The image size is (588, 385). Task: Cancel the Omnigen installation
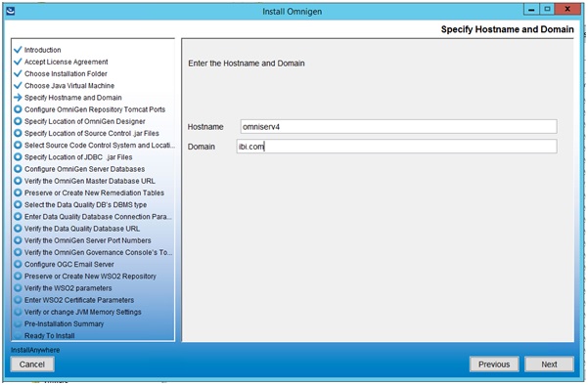32,364
